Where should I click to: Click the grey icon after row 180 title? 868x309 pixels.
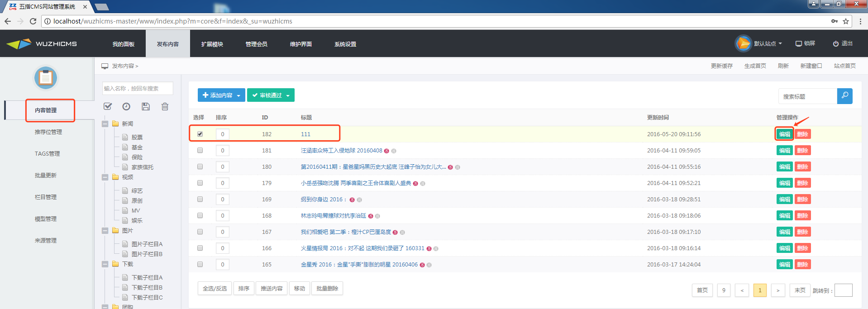click(x=458, y=167)
